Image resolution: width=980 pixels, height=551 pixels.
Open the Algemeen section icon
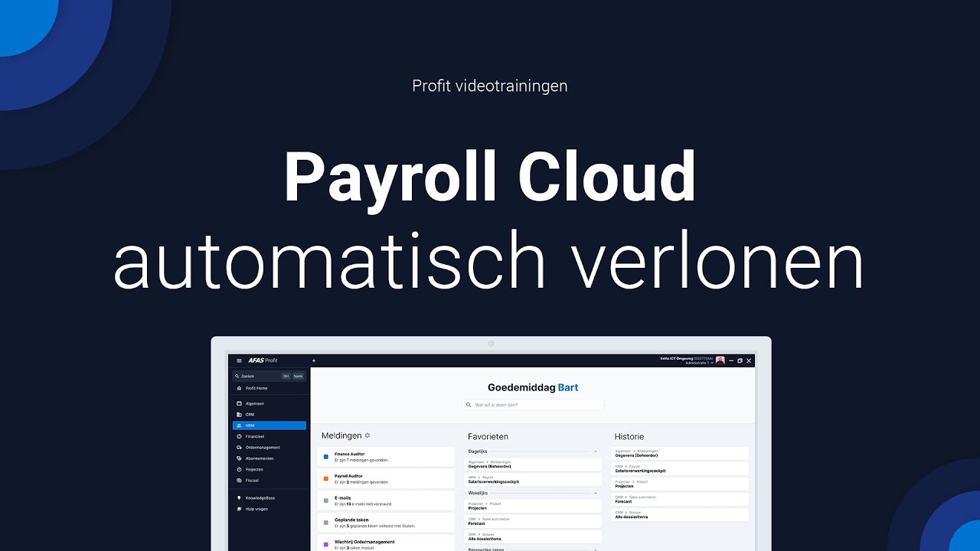pyautogui.click(x=239, y=403)
